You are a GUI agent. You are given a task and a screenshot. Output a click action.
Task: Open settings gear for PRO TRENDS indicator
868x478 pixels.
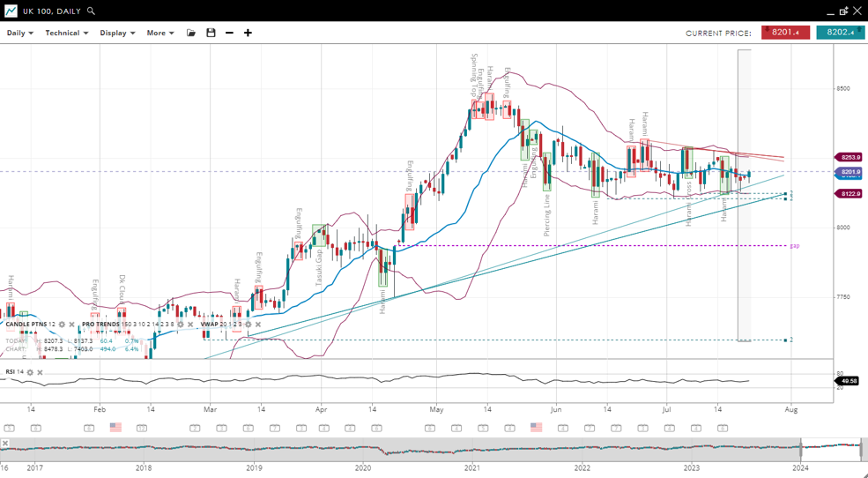(181, 325)
